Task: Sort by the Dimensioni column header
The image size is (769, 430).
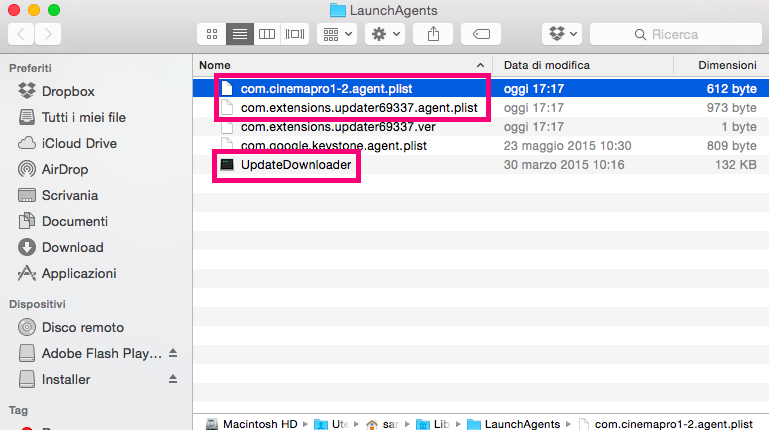Action: pos(721,65)
